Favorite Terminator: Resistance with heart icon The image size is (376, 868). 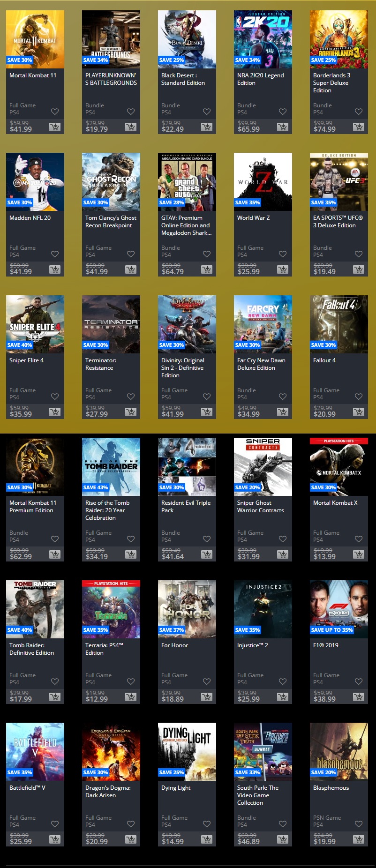pos(131,397)
